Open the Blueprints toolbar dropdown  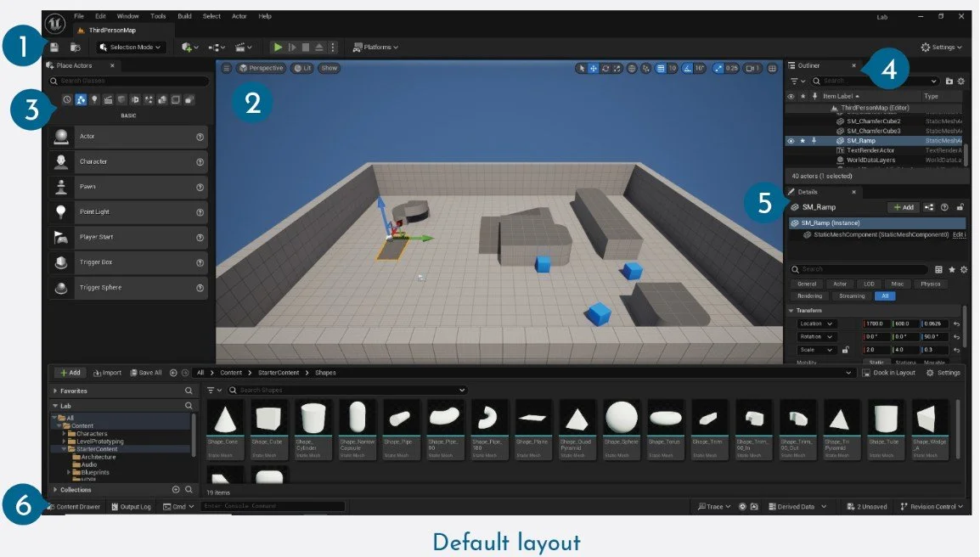[x=217, y=47]
